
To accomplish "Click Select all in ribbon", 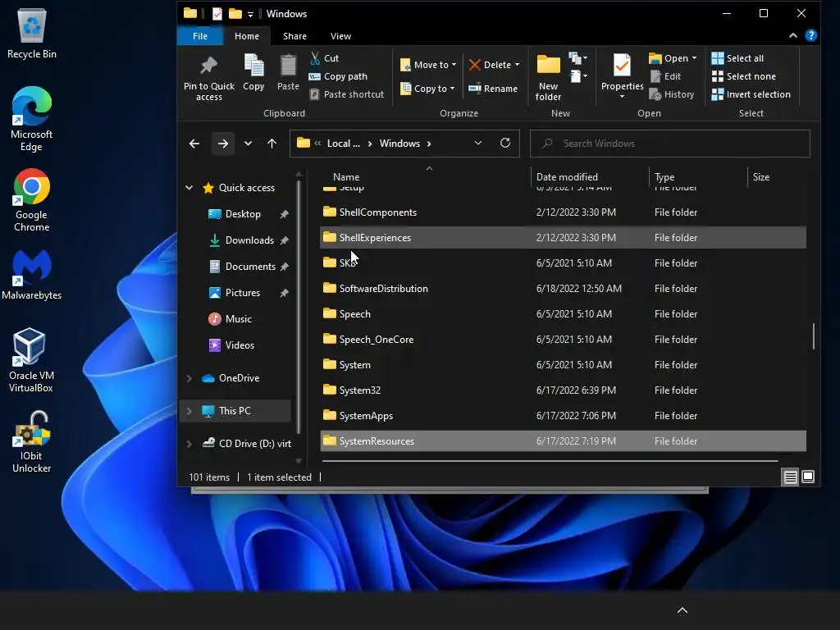I will (x=737, y=58).
